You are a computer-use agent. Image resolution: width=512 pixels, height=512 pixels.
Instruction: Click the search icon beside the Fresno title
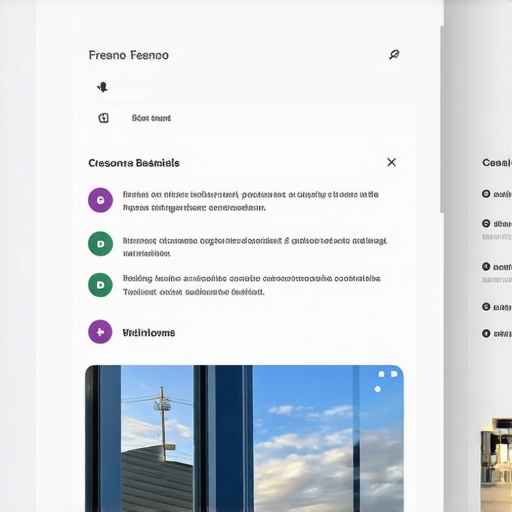394,55
